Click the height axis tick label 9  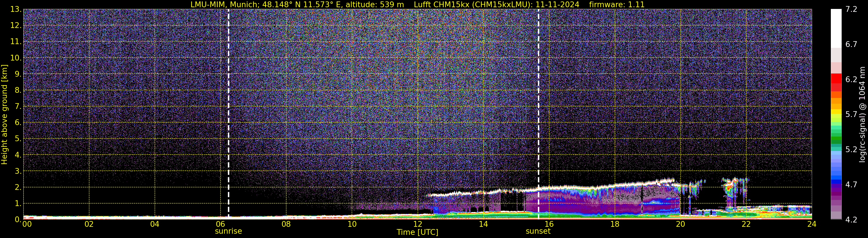click(18, 74)
